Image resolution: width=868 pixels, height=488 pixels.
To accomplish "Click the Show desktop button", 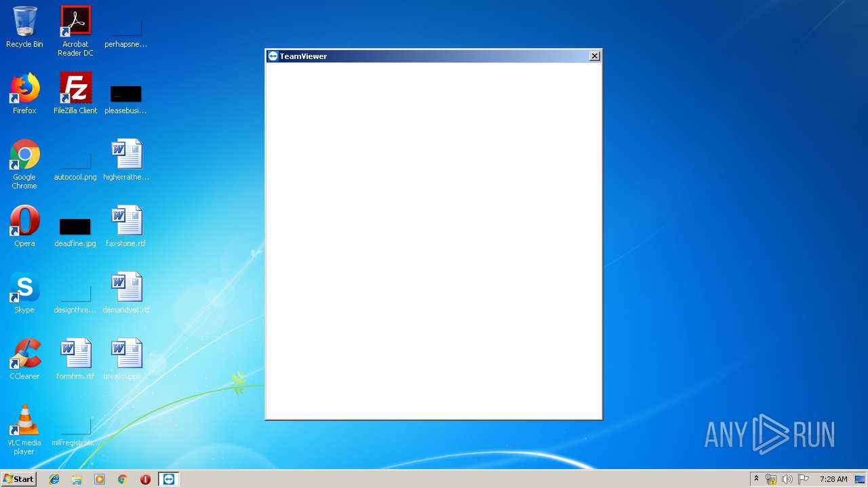I will [860, 479].
